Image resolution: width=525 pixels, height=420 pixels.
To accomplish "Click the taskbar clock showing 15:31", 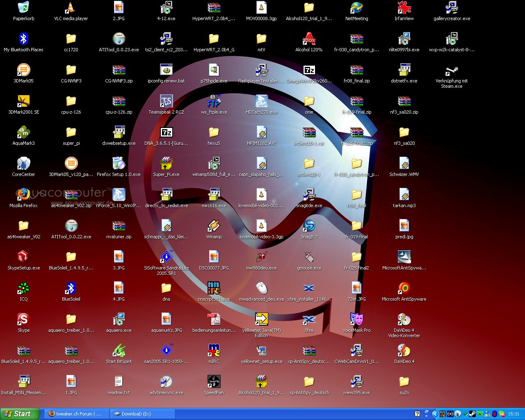I will 514,414.
